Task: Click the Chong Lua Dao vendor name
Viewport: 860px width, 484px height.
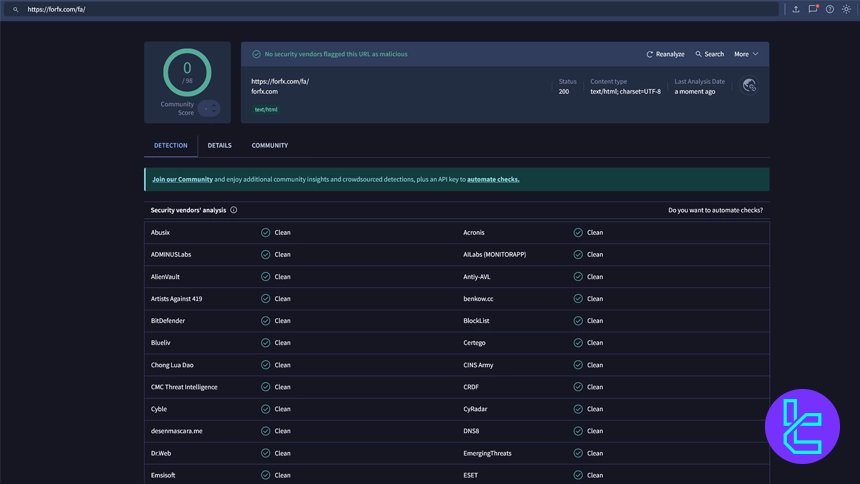Action: 172,365
